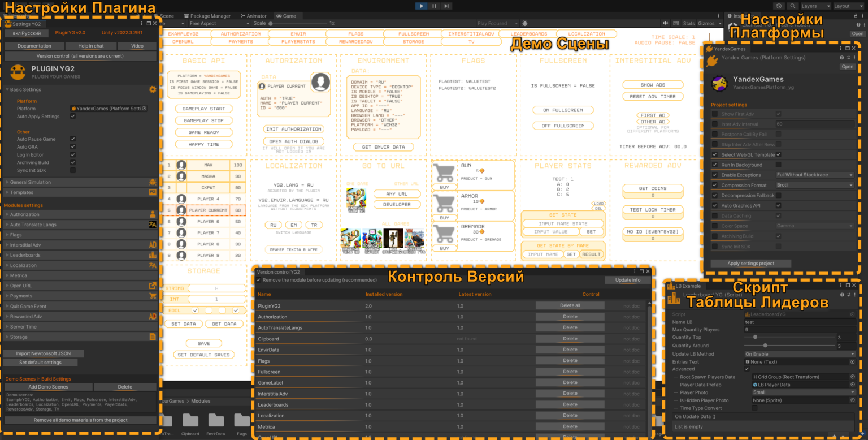
Task: Toggle the Auto GRA checkbox
Action: tap(73, 147)
